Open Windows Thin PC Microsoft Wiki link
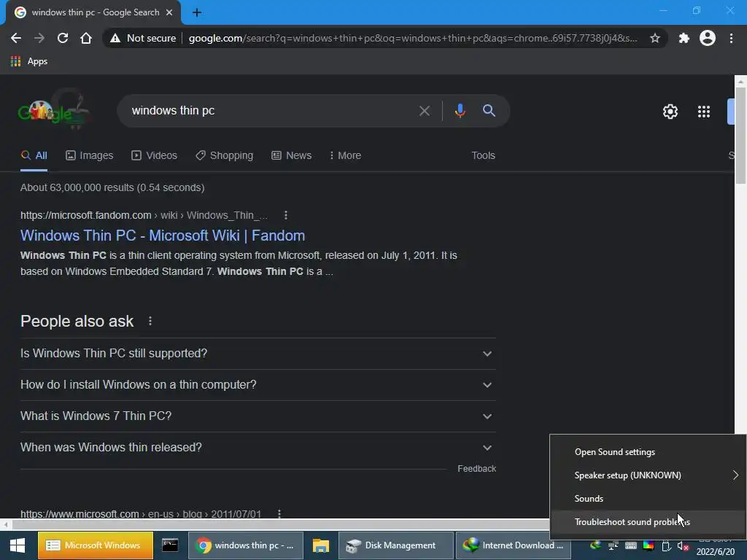This screenshot has width=747, height=560. pos(163,236)
